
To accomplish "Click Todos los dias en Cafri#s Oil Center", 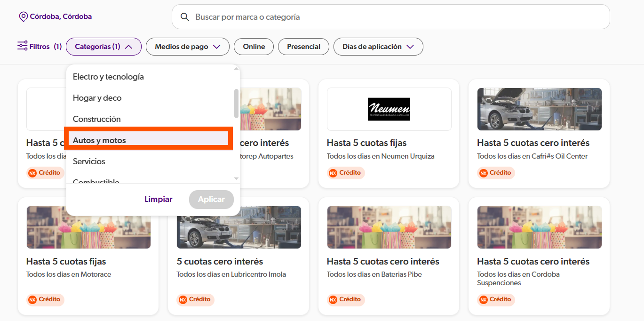I will click(533, 156).
